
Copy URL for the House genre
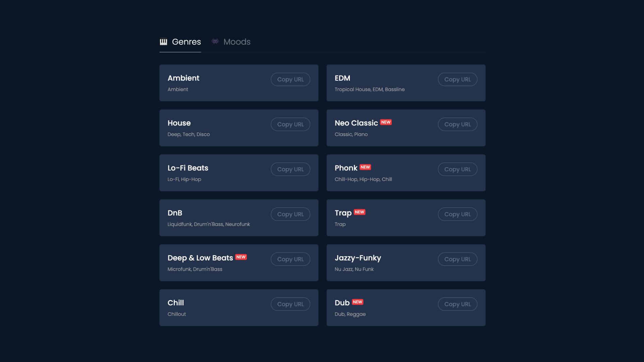click(x=290, y=124)
